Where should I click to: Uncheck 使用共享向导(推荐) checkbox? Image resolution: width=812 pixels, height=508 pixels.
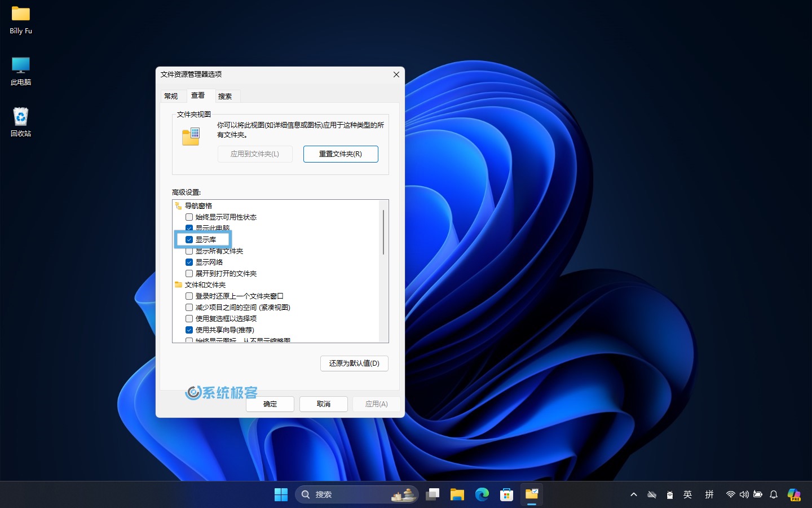(189, 330)
